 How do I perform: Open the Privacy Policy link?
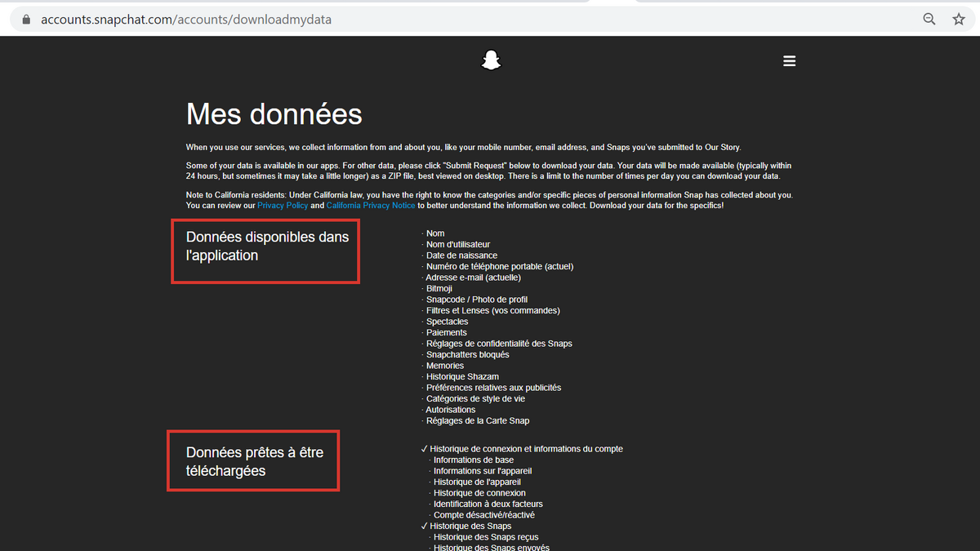(283, 206)
